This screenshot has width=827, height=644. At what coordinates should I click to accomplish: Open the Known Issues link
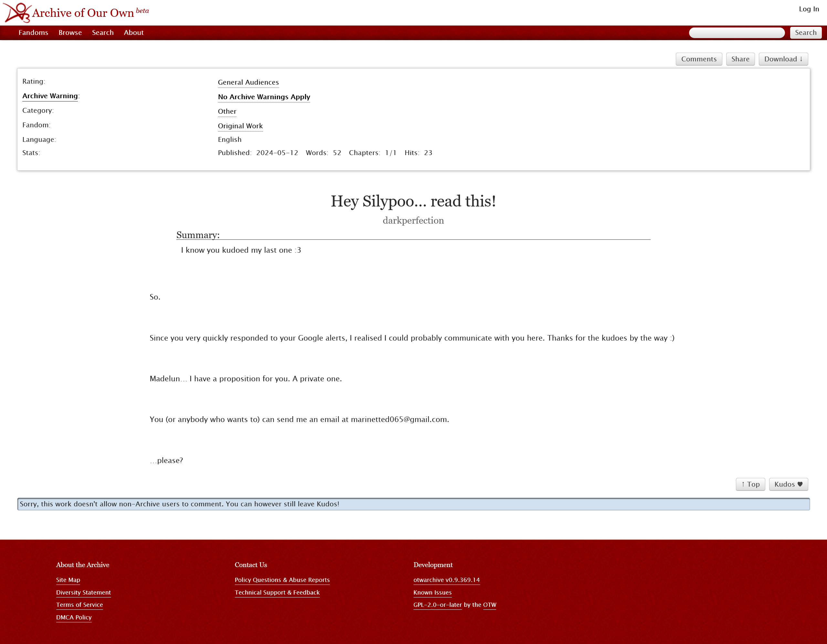pyautogui.click(x=433, y=593)
